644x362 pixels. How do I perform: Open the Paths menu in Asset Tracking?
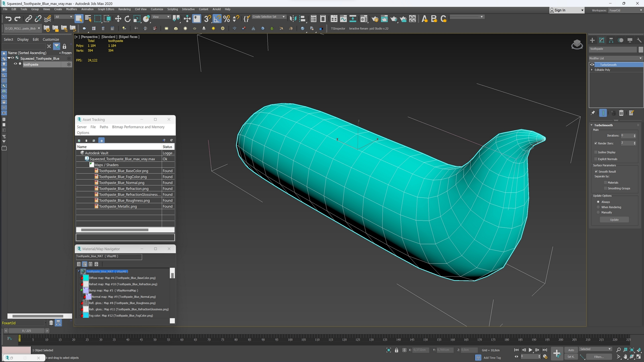click(104, 127)
